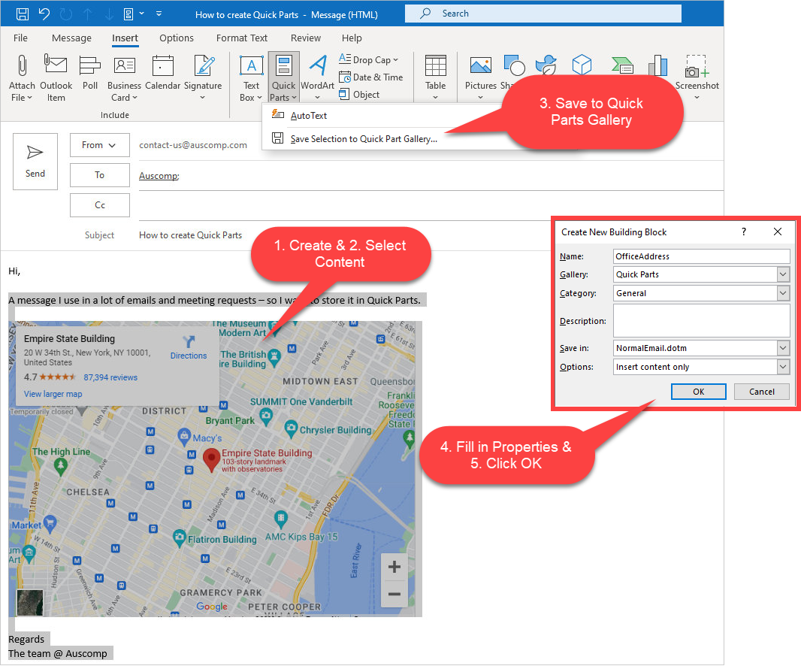
Task: Expand the Save in dropdown
Action: click(x=783, y=348)
